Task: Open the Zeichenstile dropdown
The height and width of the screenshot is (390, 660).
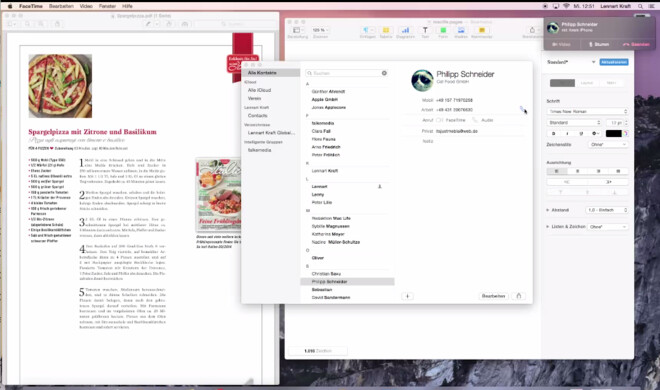Action: pos(608,144)
